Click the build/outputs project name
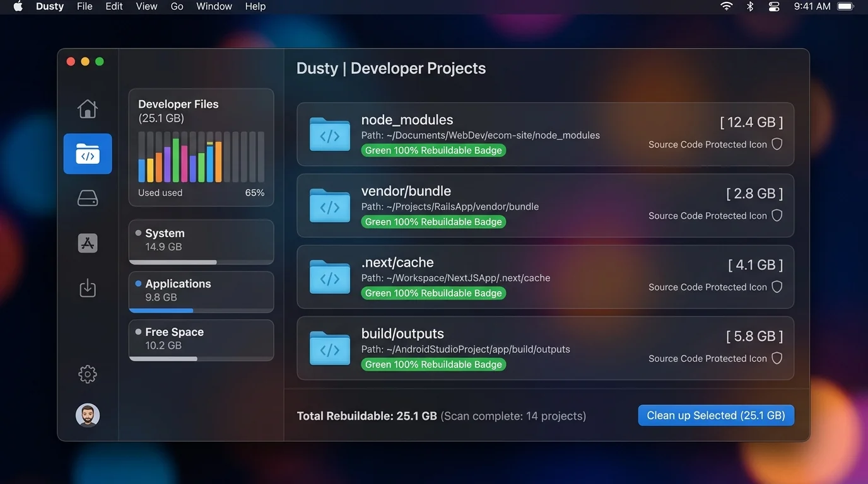Image resolution: width=868 pixels, height=484 pixels. (402, 333)
